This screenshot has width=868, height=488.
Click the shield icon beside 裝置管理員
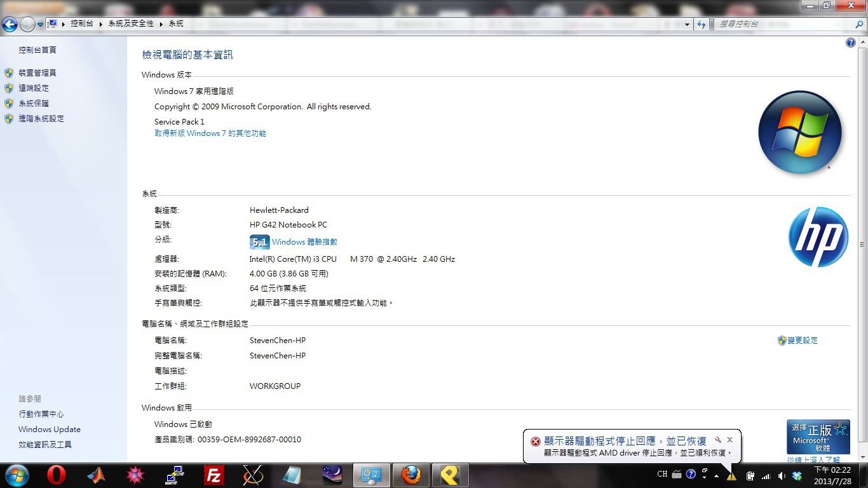9,73
